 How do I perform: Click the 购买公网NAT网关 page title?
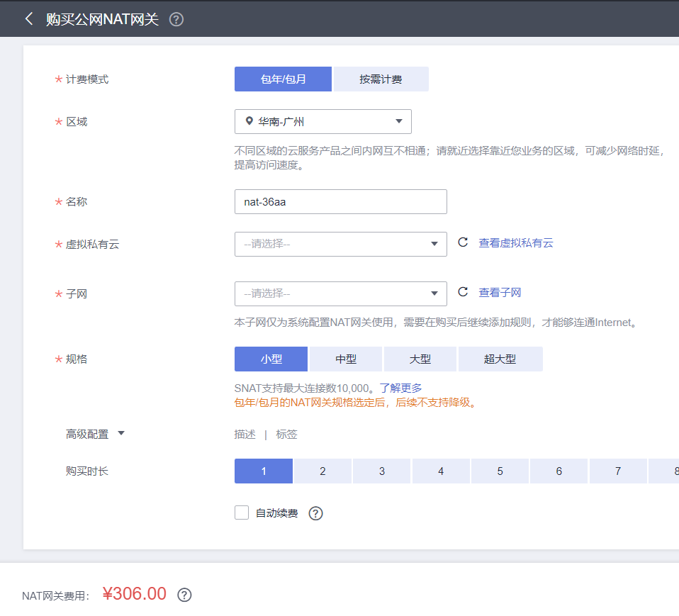[x=102, y=19]
